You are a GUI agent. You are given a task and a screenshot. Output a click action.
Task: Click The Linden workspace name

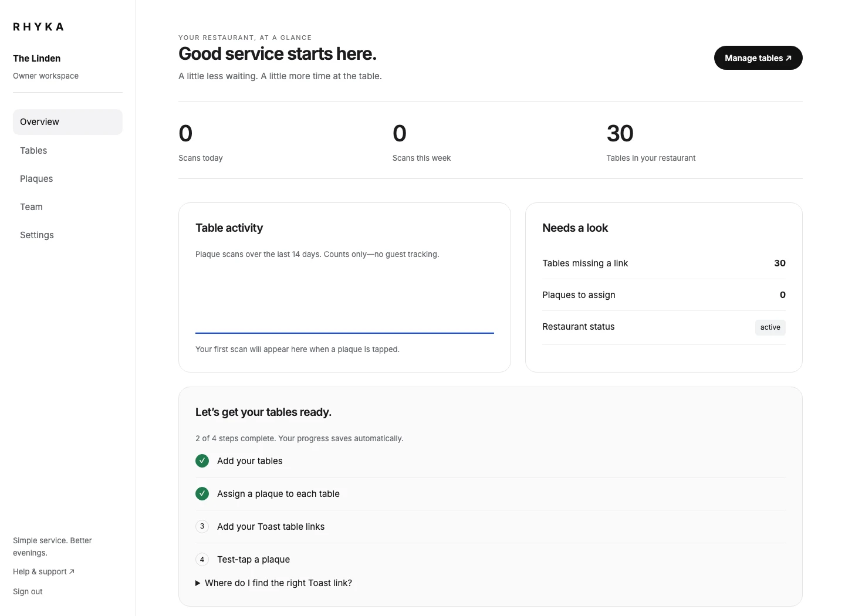pos(37,59)
